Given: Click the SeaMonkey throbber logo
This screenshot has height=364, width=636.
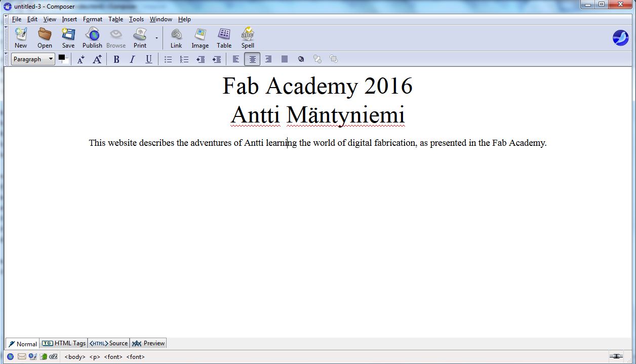Looking at the screenshot, I should click(x=620, y=38).
